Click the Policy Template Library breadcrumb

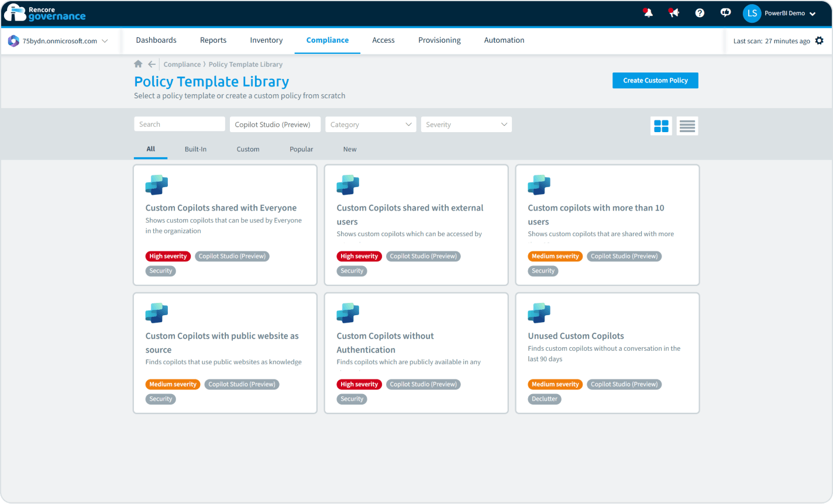[245, 64]
